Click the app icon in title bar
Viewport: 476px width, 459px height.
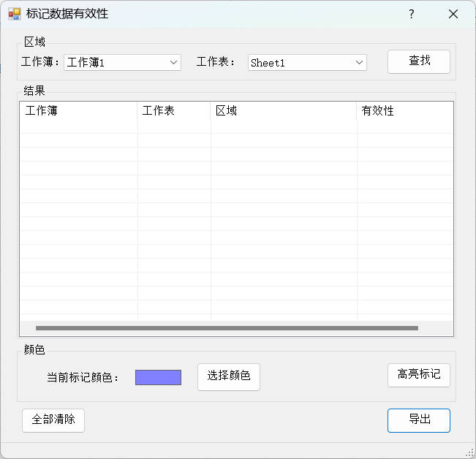[x=14, y=14]
